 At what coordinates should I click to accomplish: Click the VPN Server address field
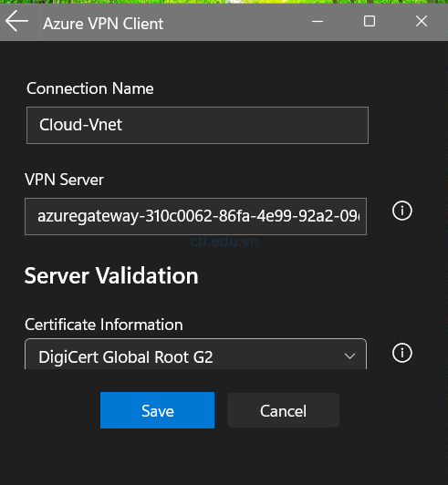point(195,217)
